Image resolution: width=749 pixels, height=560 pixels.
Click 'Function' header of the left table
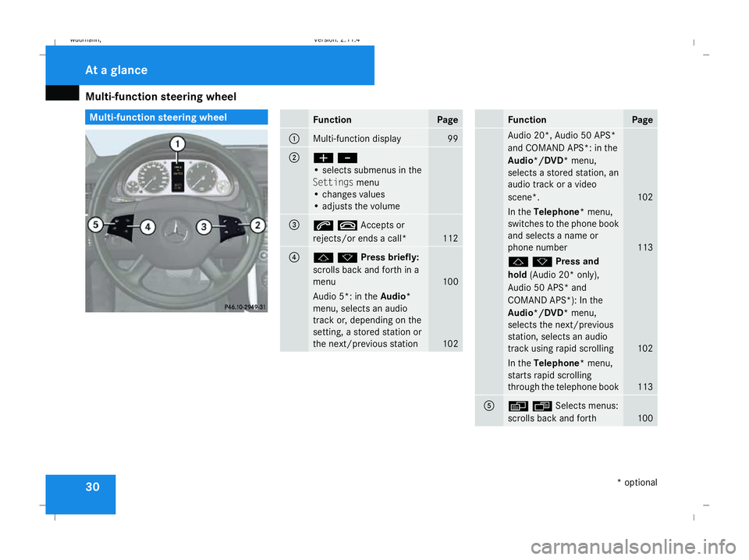tap(332, 120)
